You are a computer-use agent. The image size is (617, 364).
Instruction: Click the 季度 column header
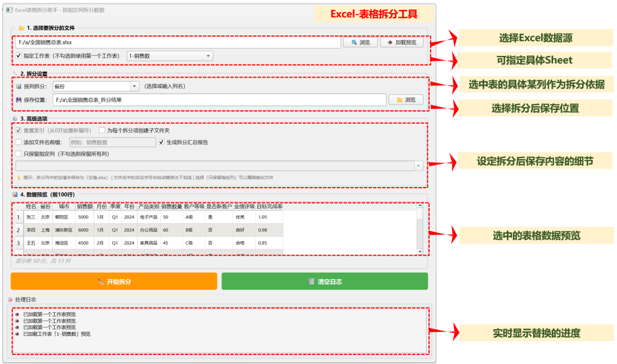tap(115, 207)
